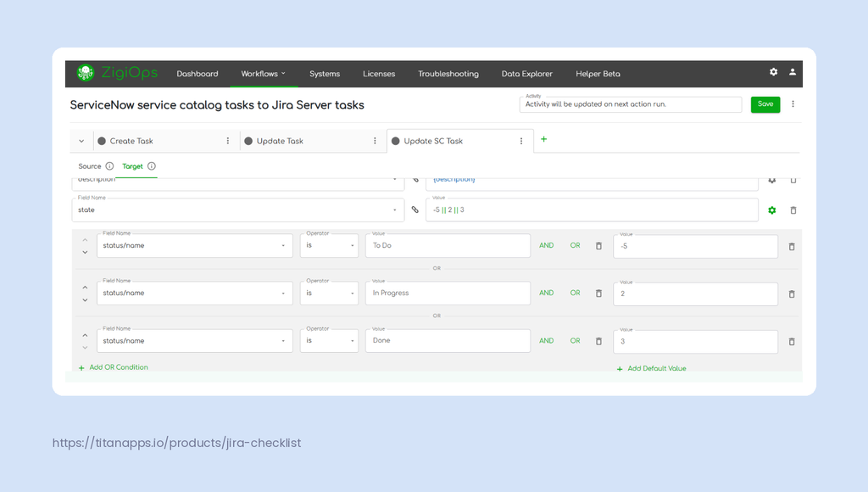868x492 pixels.
Task: Open Operator dropdown in Done row
Action: tap(330, 341)
